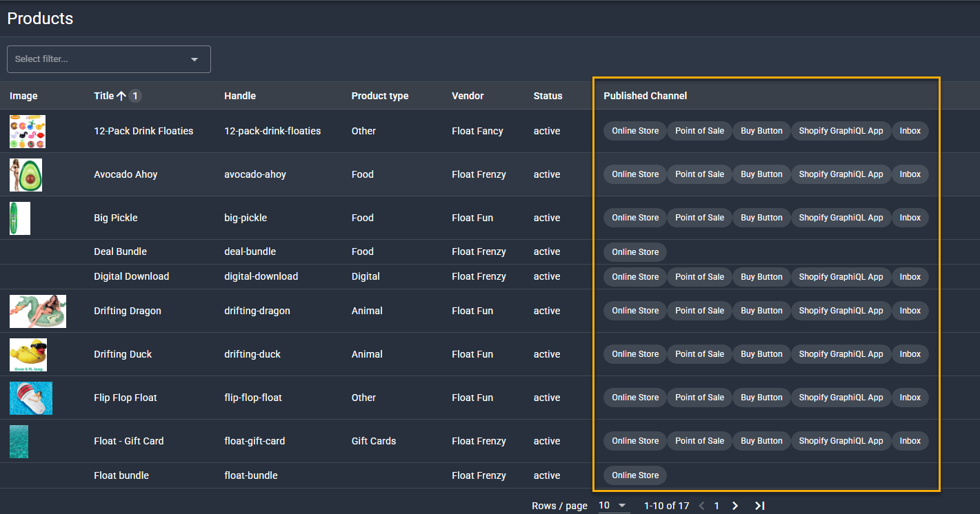980x514 pixels.
Task: Click the ascending sort arrow beside Title
Action: click(121, 96)
